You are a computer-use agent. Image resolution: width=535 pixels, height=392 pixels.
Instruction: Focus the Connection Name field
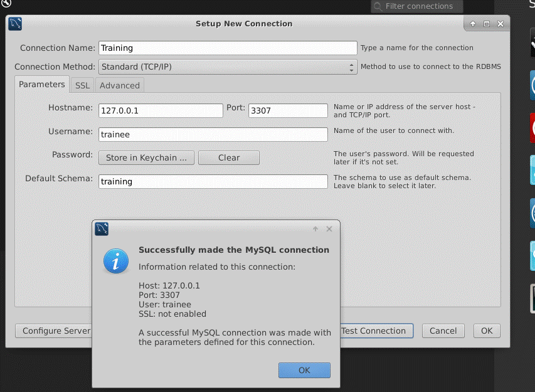point(228,48)
